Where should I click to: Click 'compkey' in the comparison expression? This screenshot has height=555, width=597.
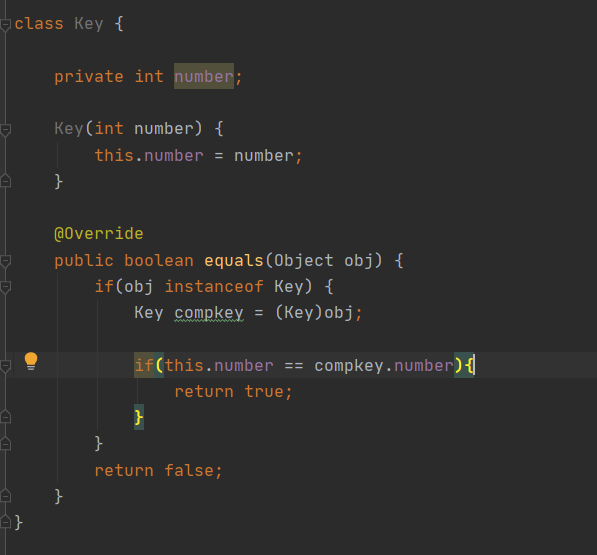349,366
